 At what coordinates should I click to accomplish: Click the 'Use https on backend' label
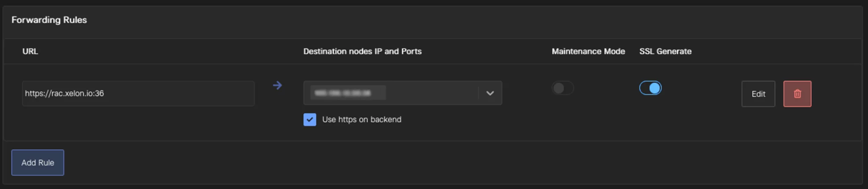pyautogui.click(x=362, y=120)
